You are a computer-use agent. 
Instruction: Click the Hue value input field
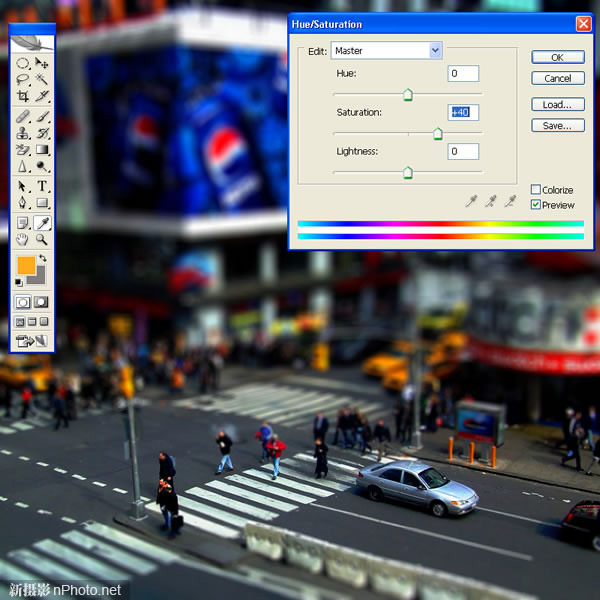coord(463,74)
